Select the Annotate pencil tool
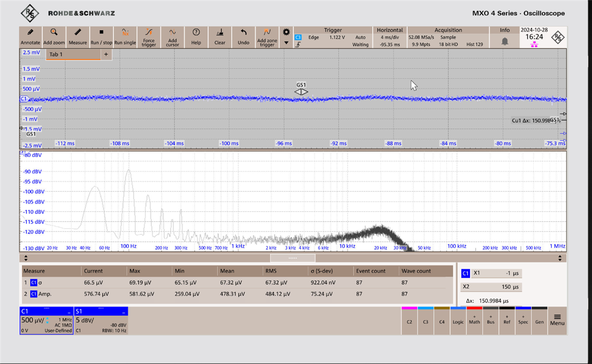The height and width of the screenshot is (364, 592). [x=30, y=37]
